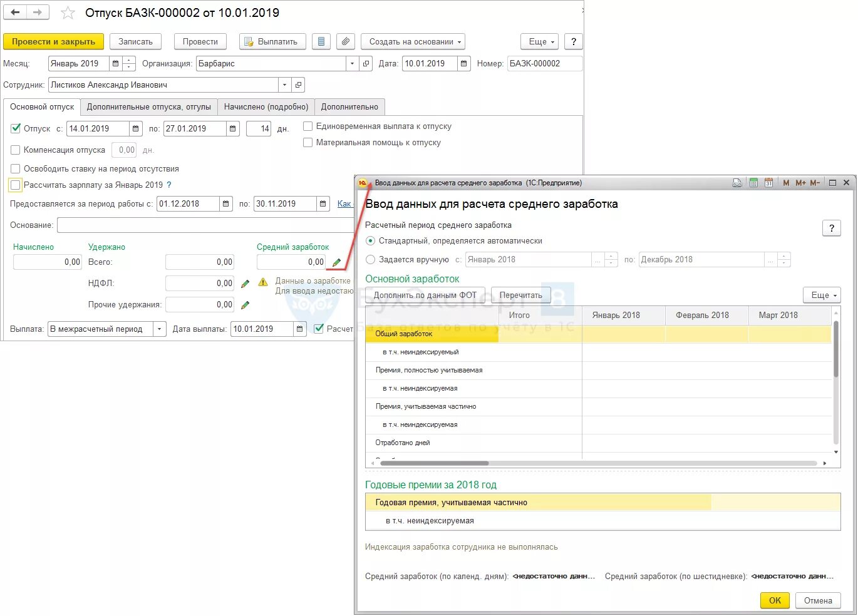
Task: Edit average earnings with the pencil icon
Action: click(x=336, y=262)
